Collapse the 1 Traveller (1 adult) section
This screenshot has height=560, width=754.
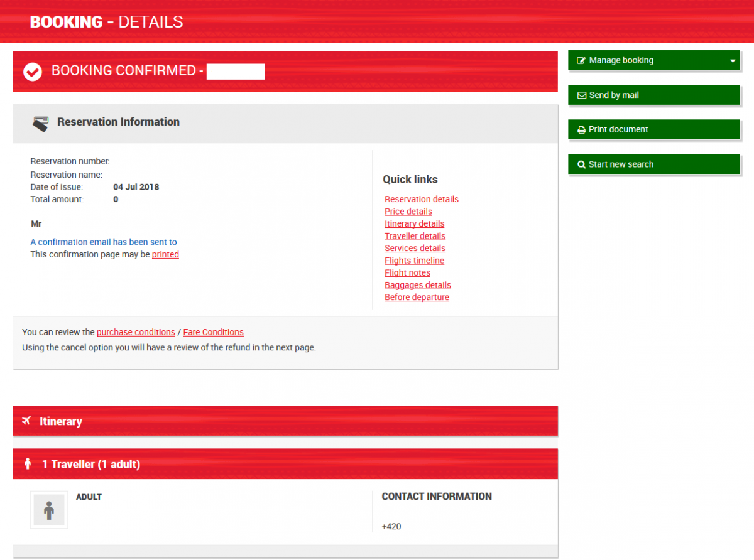click(x=285, y=464)
